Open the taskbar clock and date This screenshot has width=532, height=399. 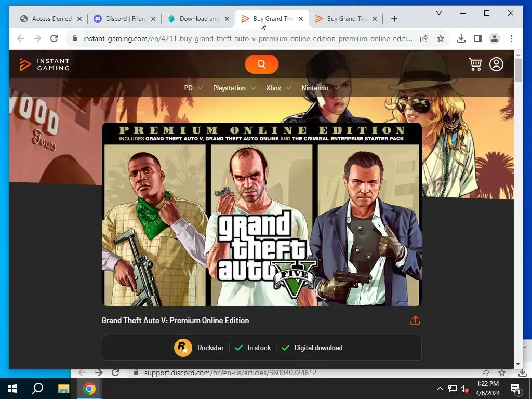pos(487,389)
